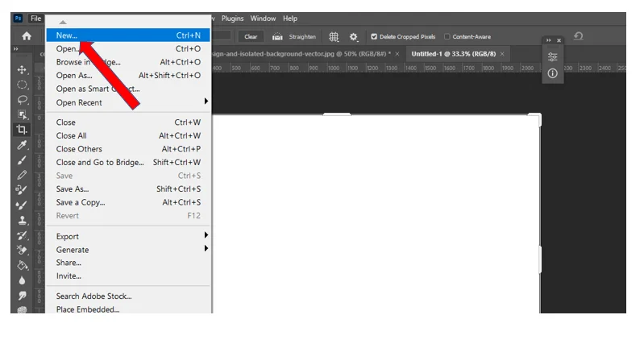This screenshot has width=644, height=344.
Task: Open additional crop settings gear
Action: pos(354,37)
